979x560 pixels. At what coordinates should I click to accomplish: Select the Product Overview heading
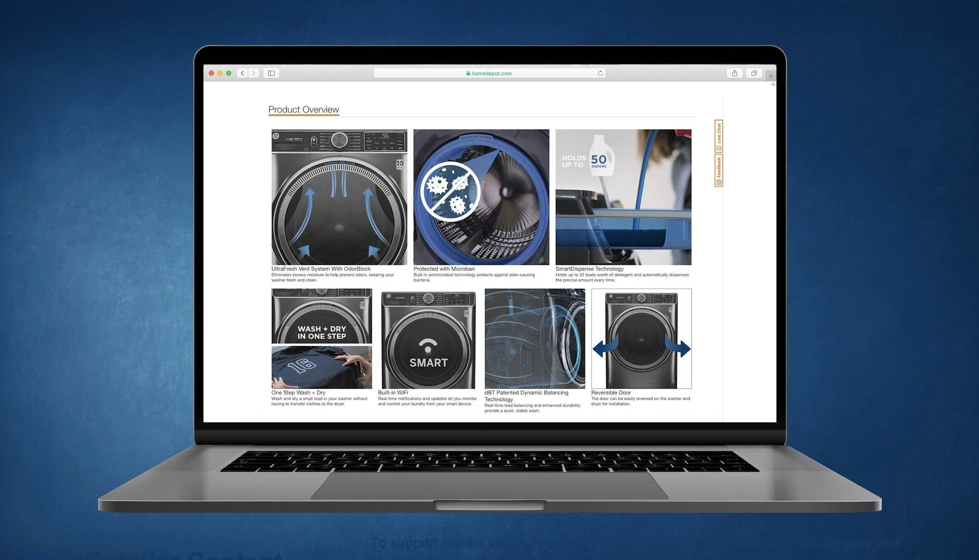(303, 110)
